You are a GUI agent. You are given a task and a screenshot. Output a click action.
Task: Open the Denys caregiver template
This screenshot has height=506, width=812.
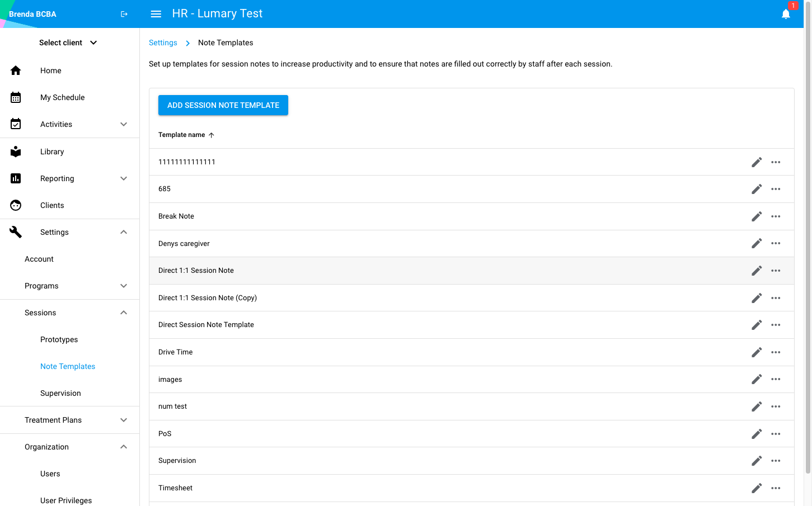[472, 243]
